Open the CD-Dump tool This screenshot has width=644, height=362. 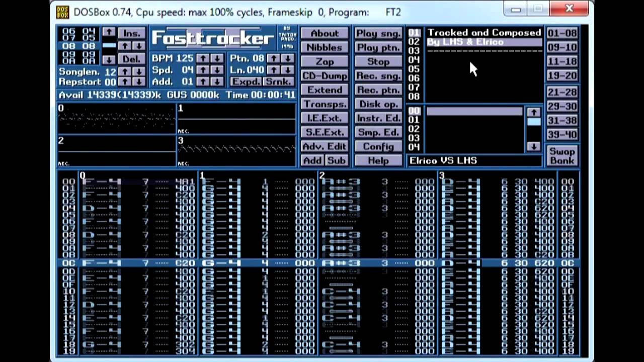click(x=325, y=76)
